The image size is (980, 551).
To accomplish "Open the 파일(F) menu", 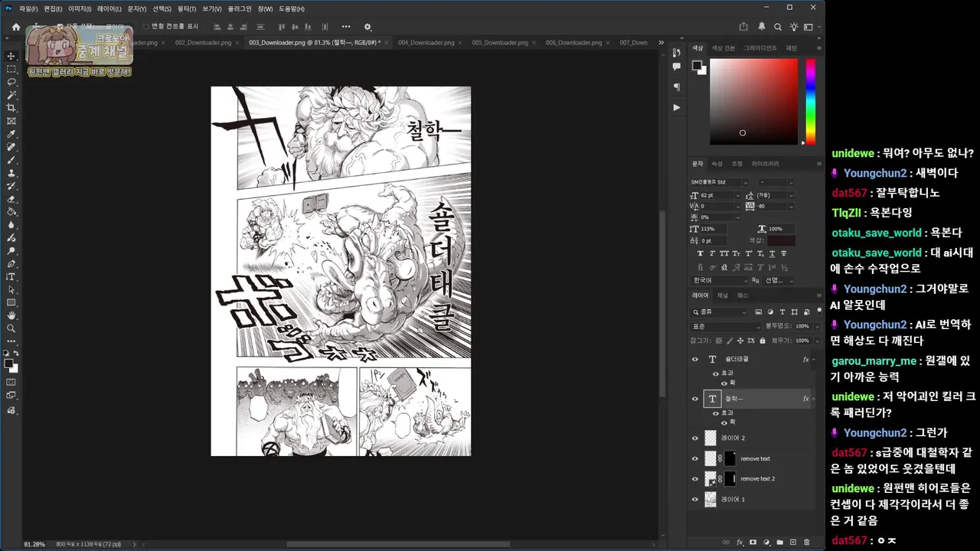I will point(28,8).
